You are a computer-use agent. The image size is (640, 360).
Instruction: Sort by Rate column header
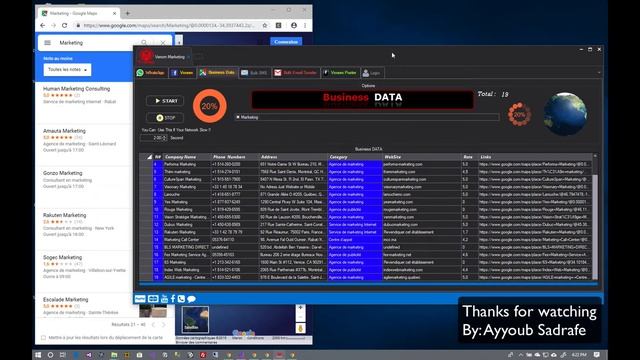coord(470,157)
